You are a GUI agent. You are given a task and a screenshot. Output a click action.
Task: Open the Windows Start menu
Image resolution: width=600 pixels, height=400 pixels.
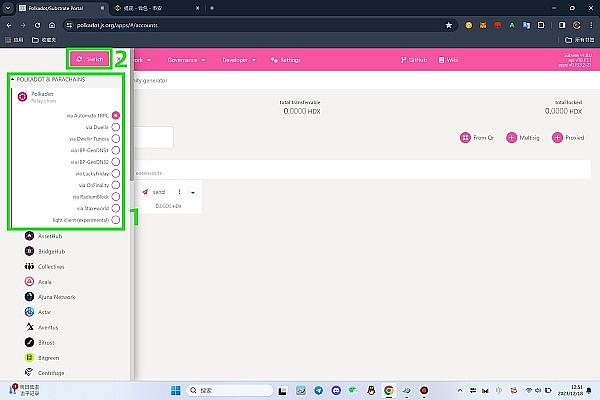click(x=176, y=390)
